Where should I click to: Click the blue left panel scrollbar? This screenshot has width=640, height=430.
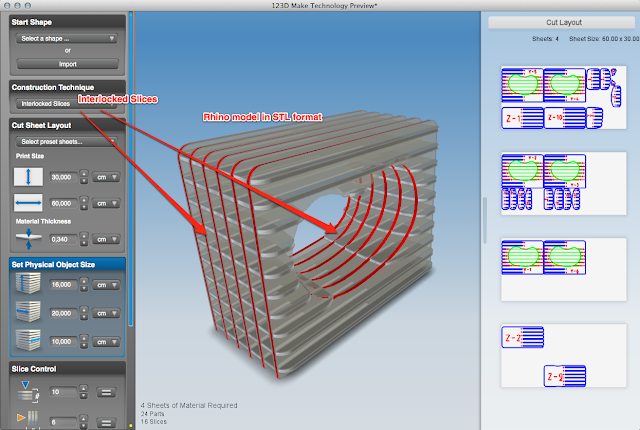[x=131, y=169]
